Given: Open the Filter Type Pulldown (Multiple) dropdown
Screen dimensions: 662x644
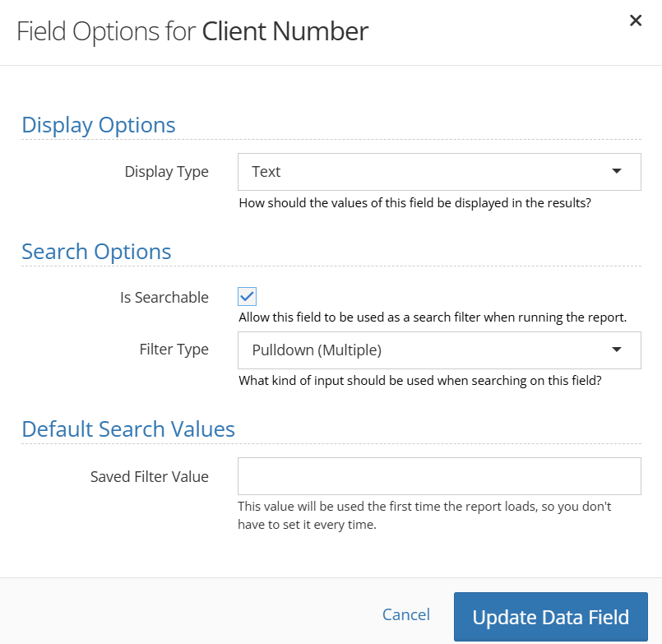Looking at the screenshot, I should 428,350.
